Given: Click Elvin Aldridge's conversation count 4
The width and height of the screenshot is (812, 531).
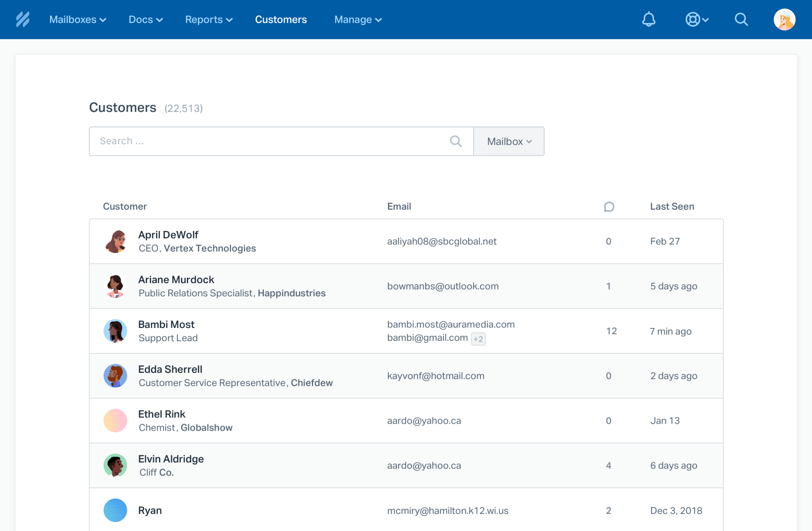Looking at the screenshot, I should pyautogui.click(x=608, y=466).
